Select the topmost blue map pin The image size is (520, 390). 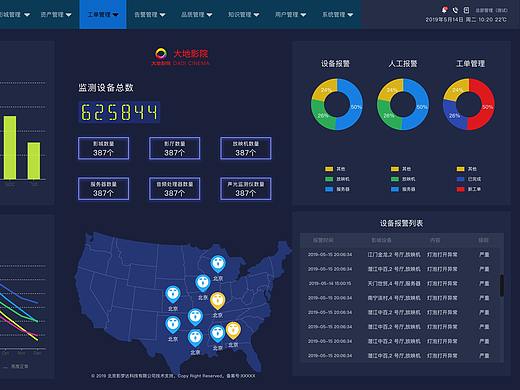(x=218, y=263)
